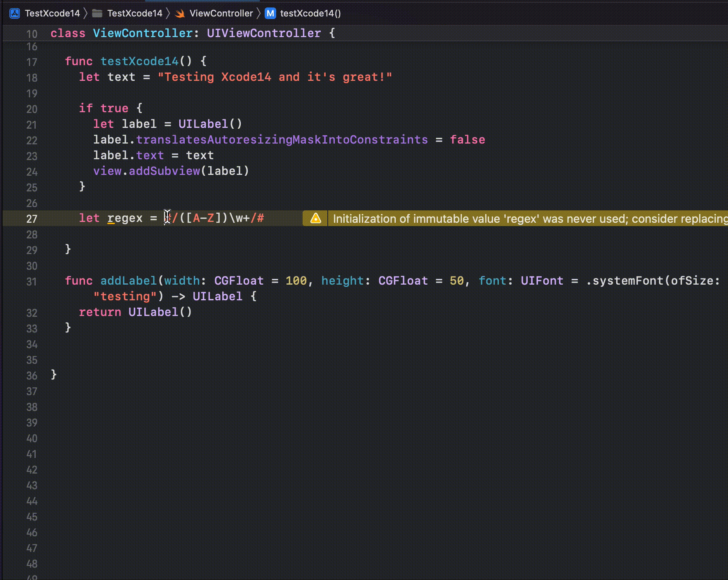The width and height of the screenshot is (728, 580).
Task: Open the ViewController breadcrumb item
Action: point(221,13)
